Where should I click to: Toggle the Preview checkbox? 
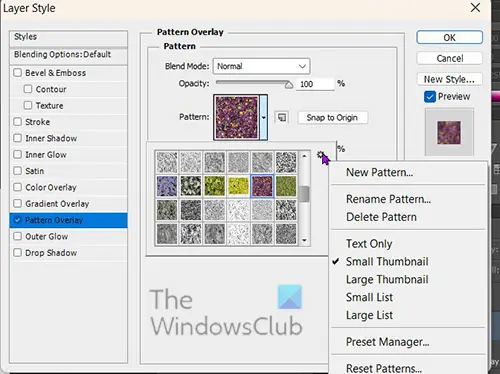[430, 97]
